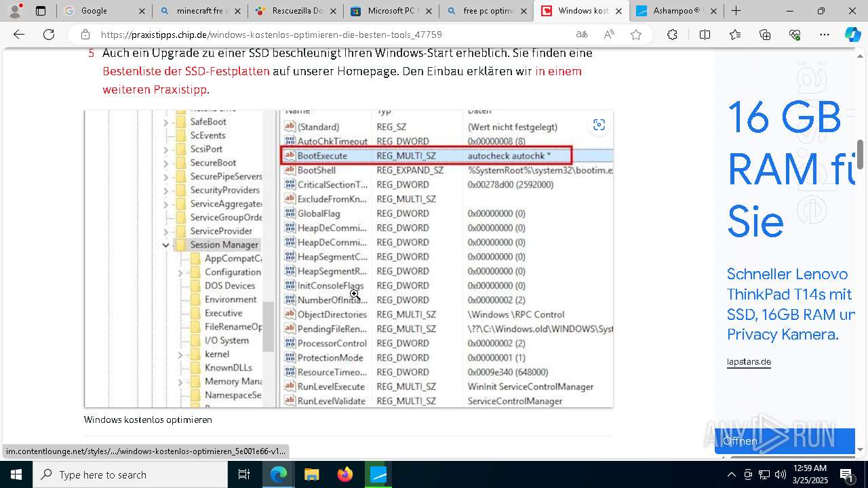
Task: Open the Windows Start menu
Action: [16, 474]
